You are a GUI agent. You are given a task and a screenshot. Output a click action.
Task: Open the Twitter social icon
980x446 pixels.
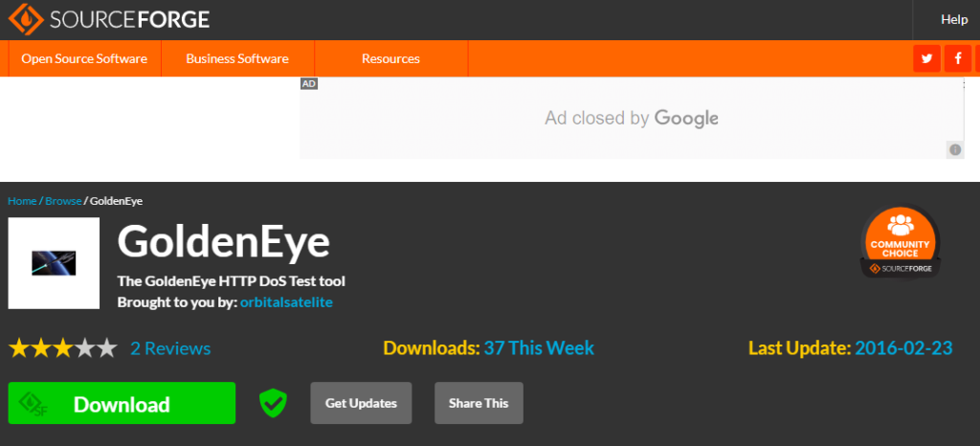(x=926, y=59)
